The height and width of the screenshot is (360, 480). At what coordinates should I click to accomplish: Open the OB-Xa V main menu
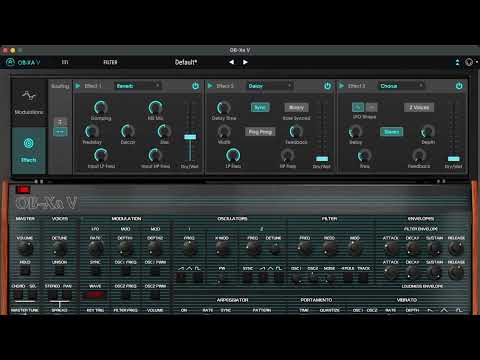tap(23, 62)
